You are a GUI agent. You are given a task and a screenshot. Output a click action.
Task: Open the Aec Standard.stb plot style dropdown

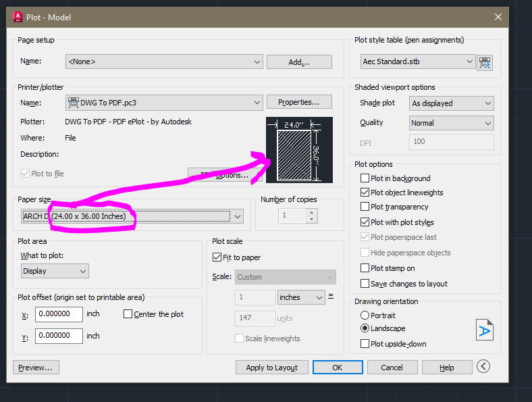[418, 61]
